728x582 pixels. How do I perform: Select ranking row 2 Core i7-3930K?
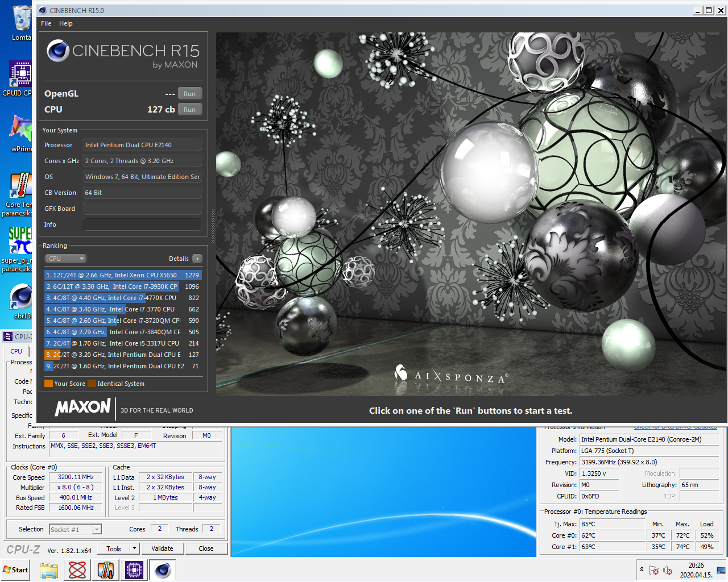click(123, 286)
